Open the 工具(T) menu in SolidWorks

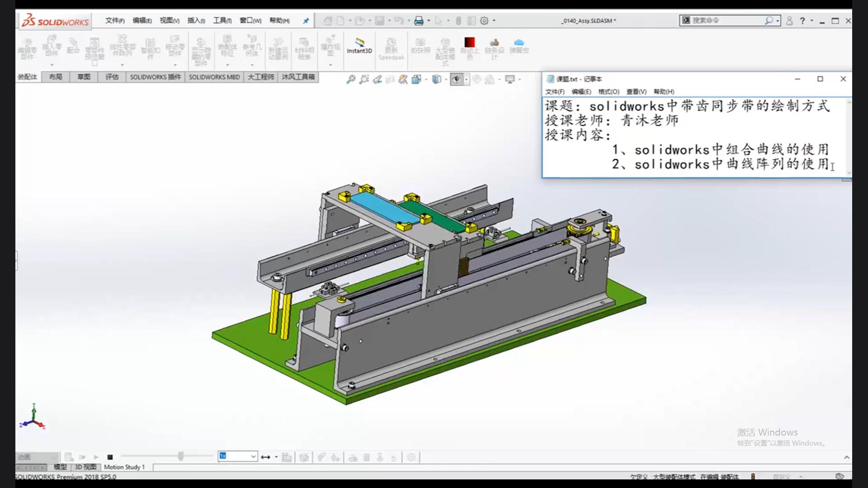[222, 21]
